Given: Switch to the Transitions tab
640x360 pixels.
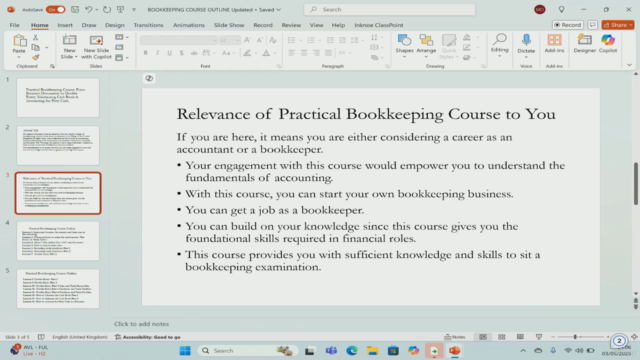Looking at the screenshot, I should click(x=148, y=25).
